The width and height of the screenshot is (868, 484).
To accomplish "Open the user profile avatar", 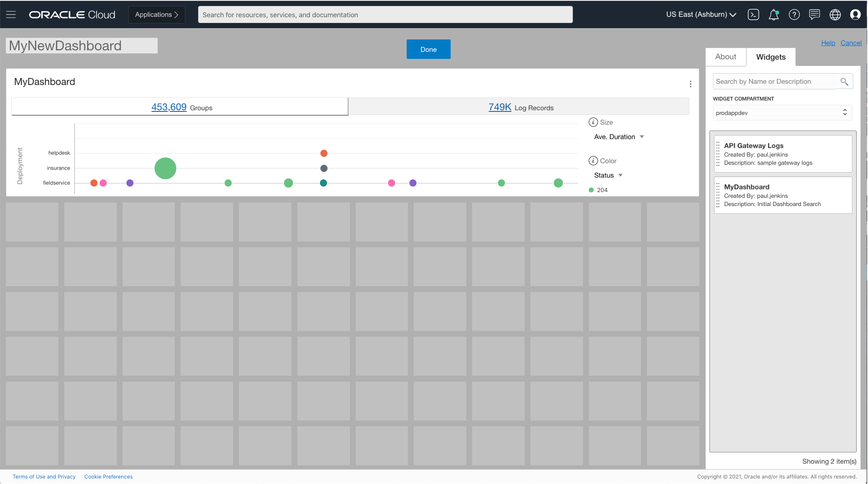I will [855, 14].
